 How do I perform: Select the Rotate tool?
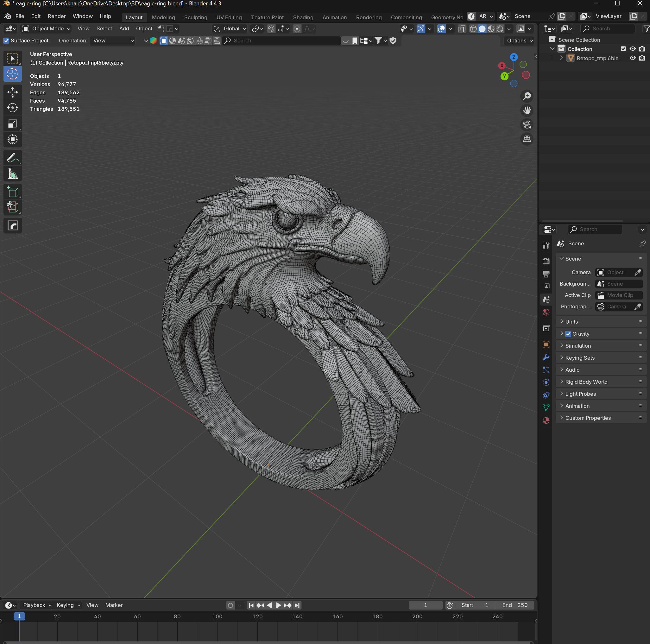pos(12,108)
